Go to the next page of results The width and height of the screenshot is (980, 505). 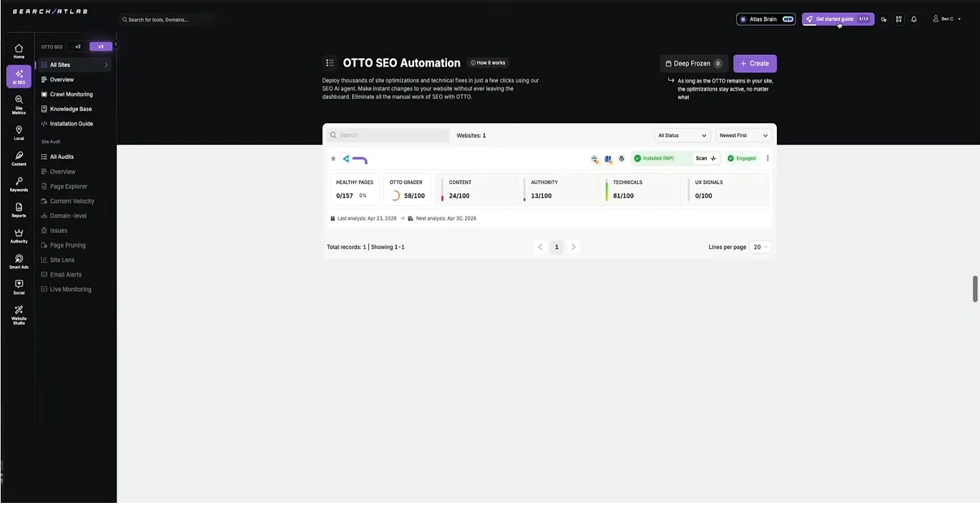573,247
